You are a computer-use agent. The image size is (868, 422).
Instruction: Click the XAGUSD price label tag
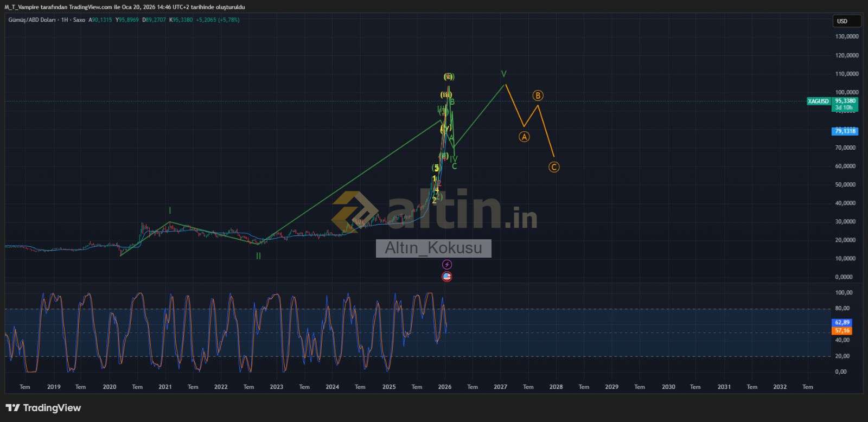coord(818,101)
